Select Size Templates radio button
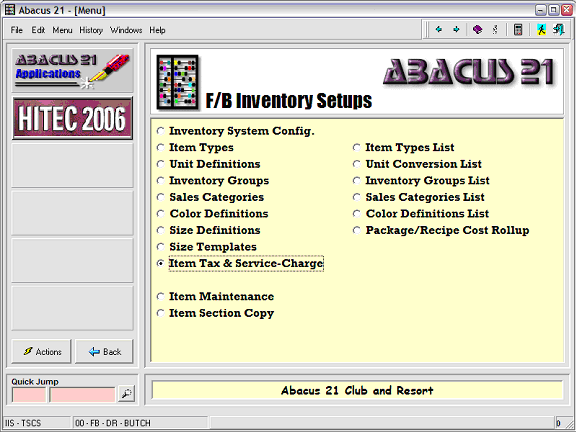This screenshot has height=432, width=576. click(x=160, y=246)
